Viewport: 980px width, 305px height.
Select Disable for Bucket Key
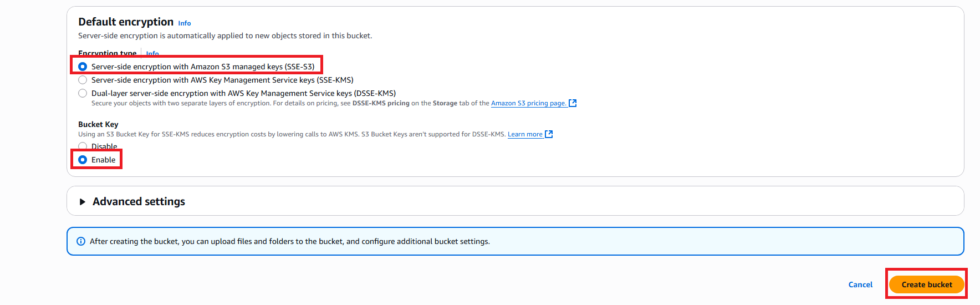tap(83, 146)
